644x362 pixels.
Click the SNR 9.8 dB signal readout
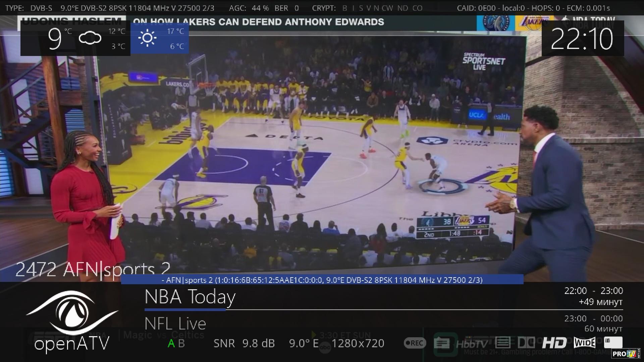(x=244, y=343)
